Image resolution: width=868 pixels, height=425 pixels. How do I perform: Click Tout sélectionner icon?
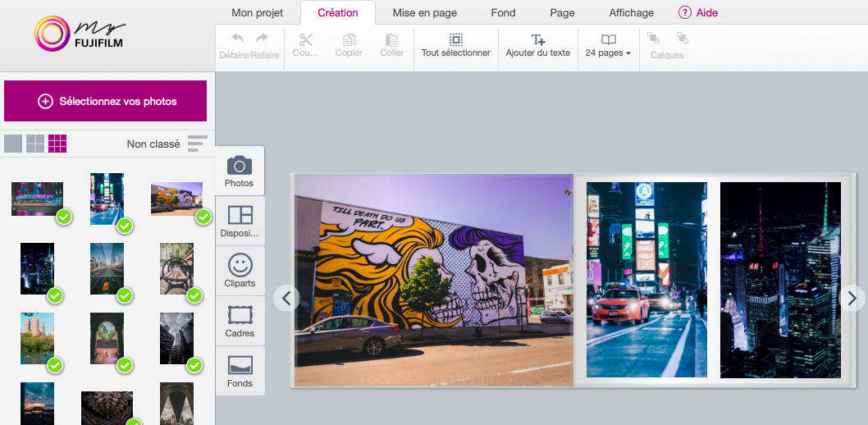coord(455,40)
